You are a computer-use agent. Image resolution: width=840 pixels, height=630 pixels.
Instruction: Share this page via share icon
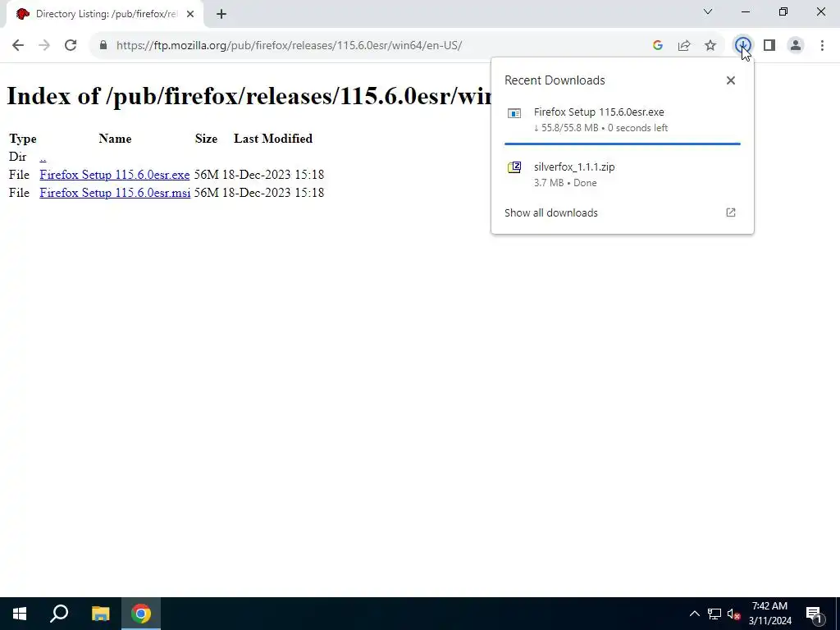684,46
